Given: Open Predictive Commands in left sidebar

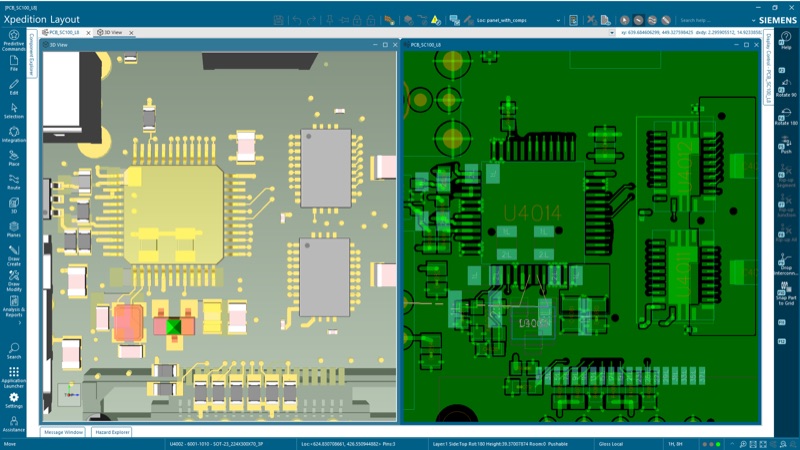Looking at the screenshot, I should coord(14,40).
